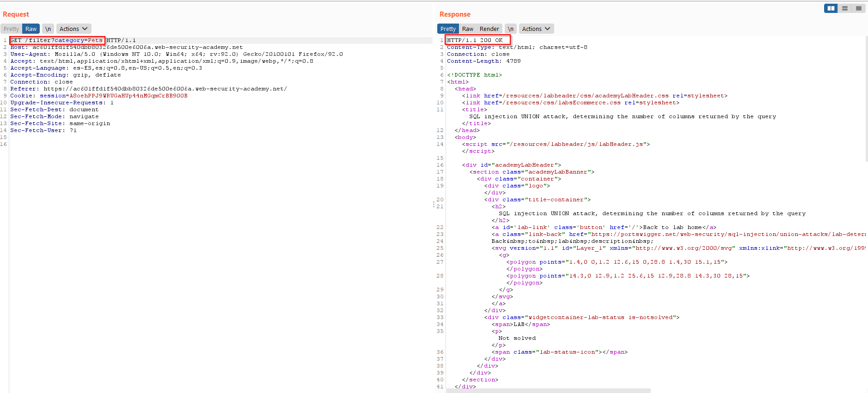The height and width of the screenshot is (393, 868).
Task: Click 'Connection: close' in the Response pane
Action: click(x=478, y=54)
